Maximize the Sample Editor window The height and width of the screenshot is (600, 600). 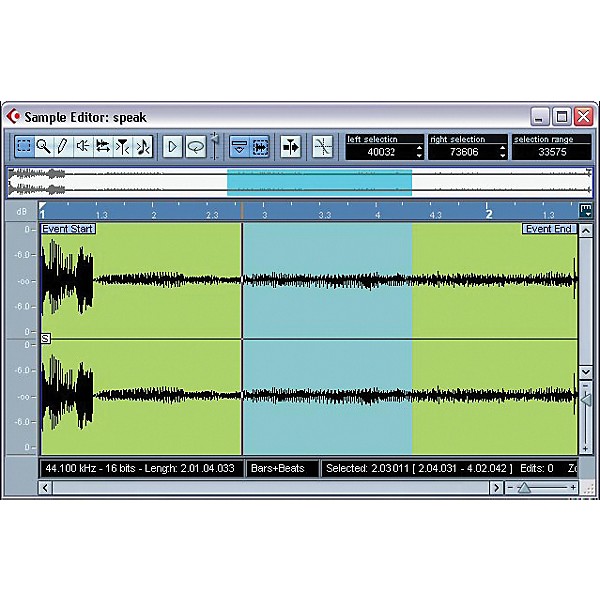562,116
